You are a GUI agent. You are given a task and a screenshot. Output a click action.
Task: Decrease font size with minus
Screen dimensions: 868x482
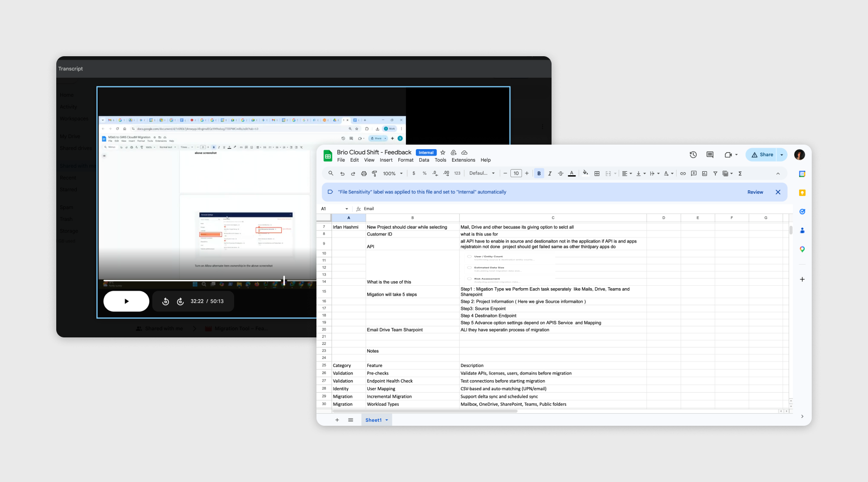[x=505, y=173]
